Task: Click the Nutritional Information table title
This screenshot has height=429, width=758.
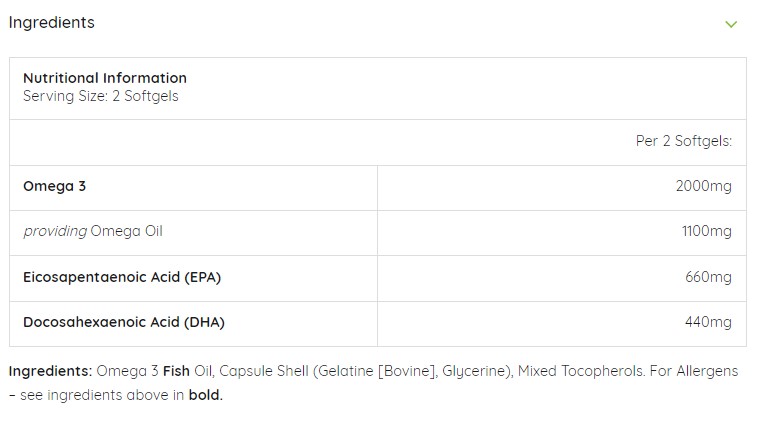Action: [x=105, y=78]
